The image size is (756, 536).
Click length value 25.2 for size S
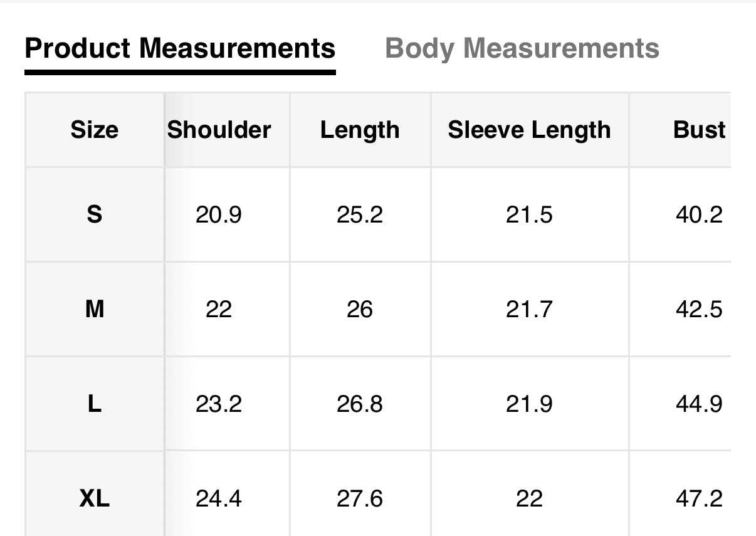[x=359, y=215]
